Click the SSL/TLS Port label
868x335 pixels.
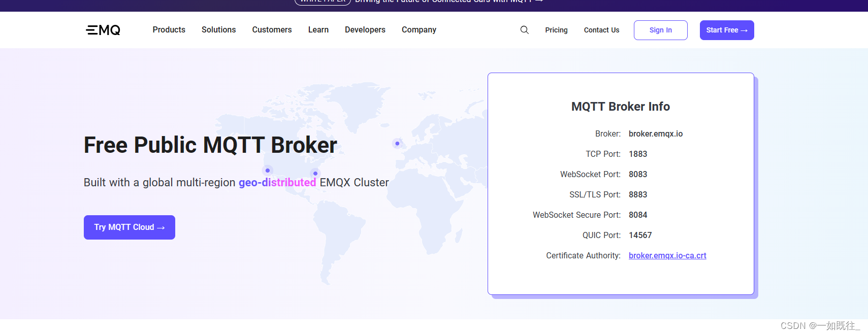(595, 195)
